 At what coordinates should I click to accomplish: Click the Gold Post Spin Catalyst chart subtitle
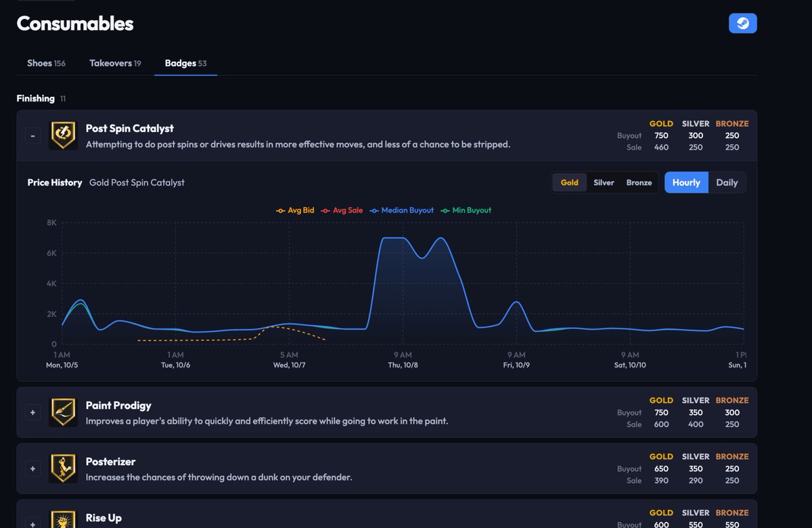pos(137,183)
